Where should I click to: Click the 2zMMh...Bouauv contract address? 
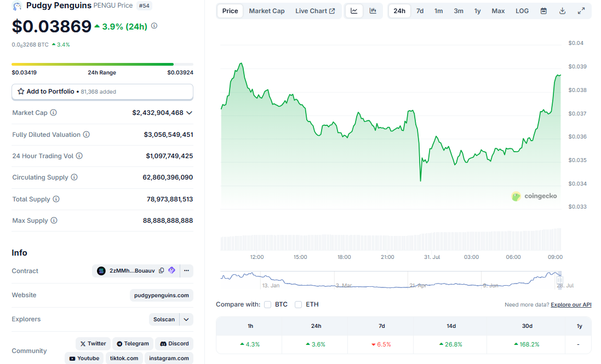pyautogui.click(x=132, y=271)
